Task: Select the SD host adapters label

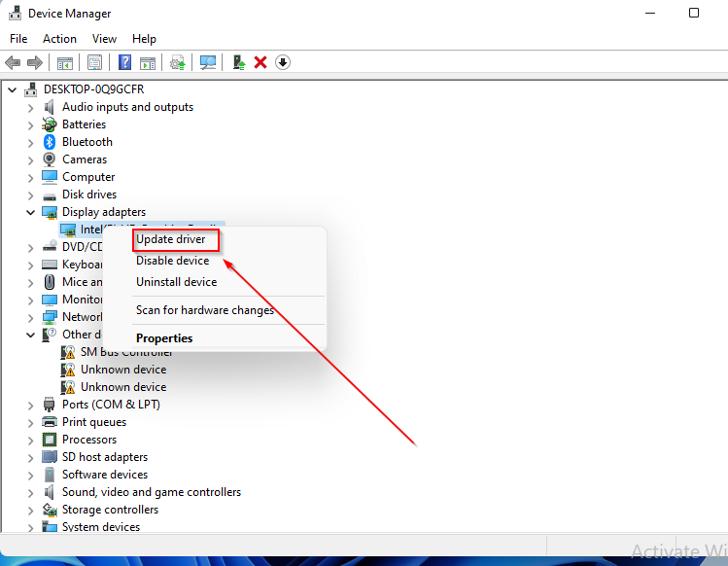Action: pos(105,457)
